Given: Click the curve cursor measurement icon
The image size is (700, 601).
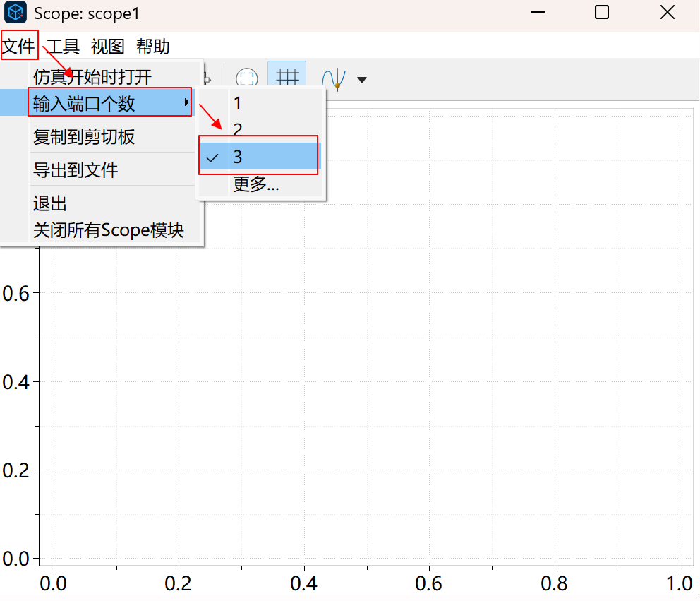Looking at the screenshot, I should [x=333, y=78].
